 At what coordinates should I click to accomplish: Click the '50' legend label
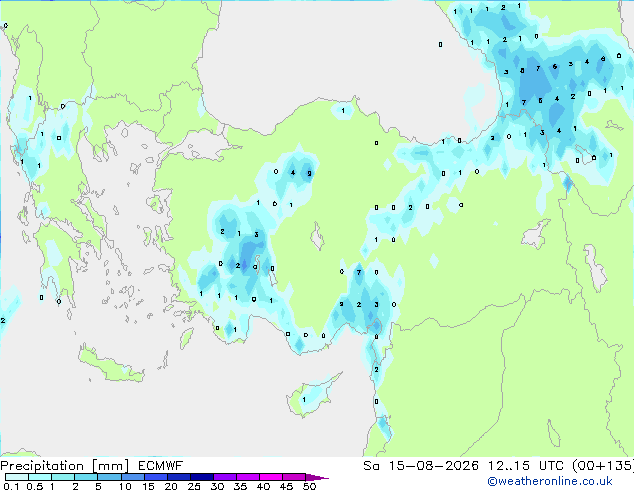point(309,486)
